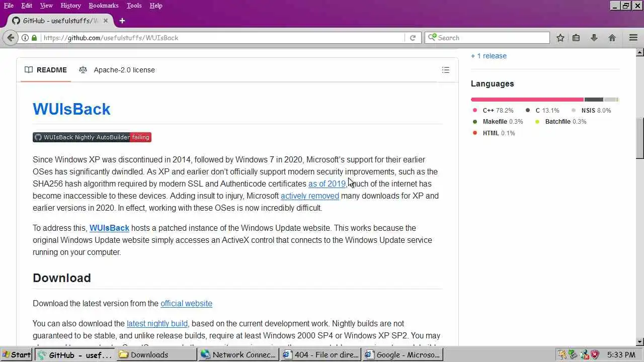Open a new tab with plus icon
644x362 pixels.
122,21
